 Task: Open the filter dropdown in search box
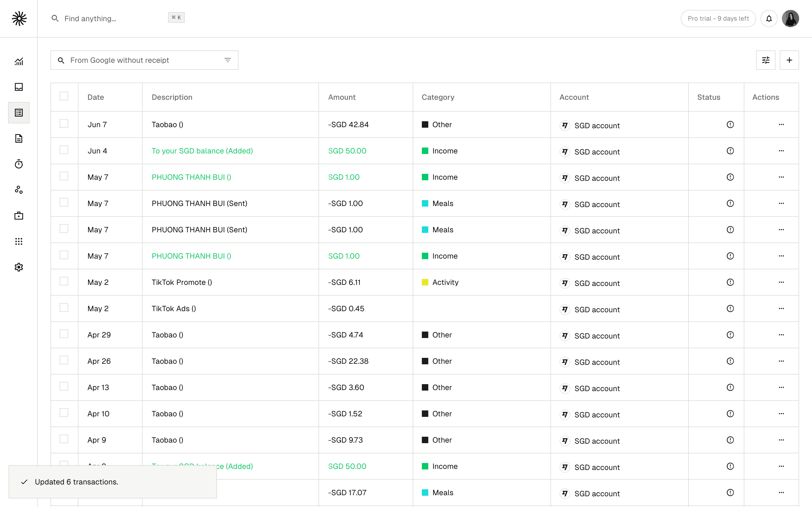point(227,60)
